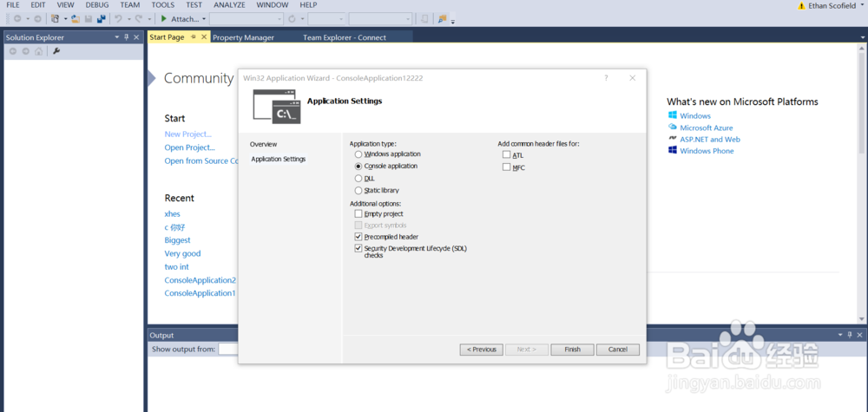Image resolution: width=868 pixels, height=412 pixels.
Task: Pin the Output panel
Action: tap(850, 335)
